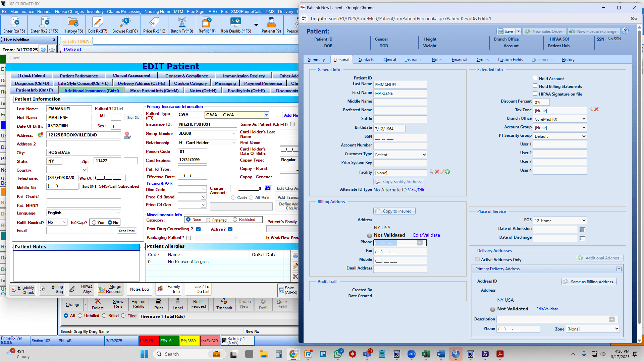Toggle Same As Patient checkbox
Screen dimensions: 644x362
pyautogui.click(x=292, y=124)
